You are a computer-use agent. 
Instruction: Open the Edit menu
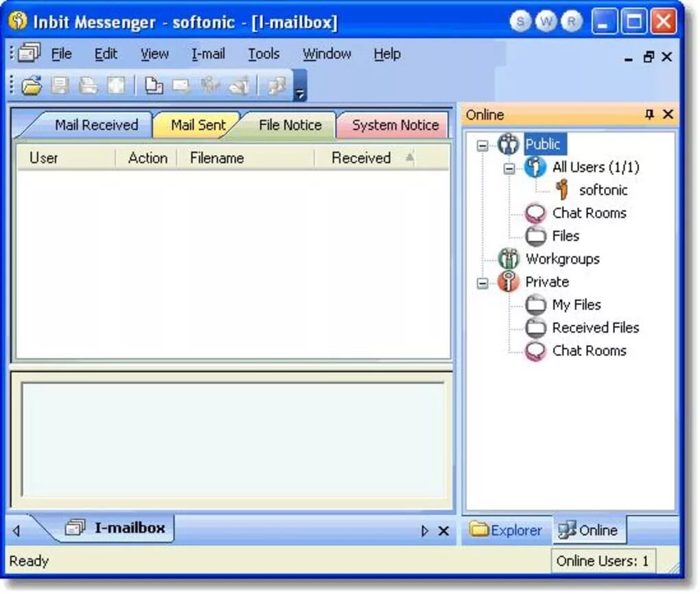106,54
